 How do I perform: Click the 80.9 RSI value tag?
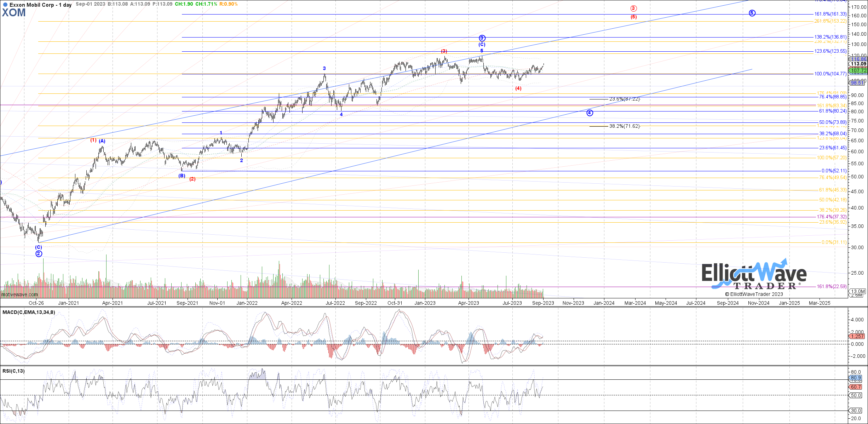(856, 378)
